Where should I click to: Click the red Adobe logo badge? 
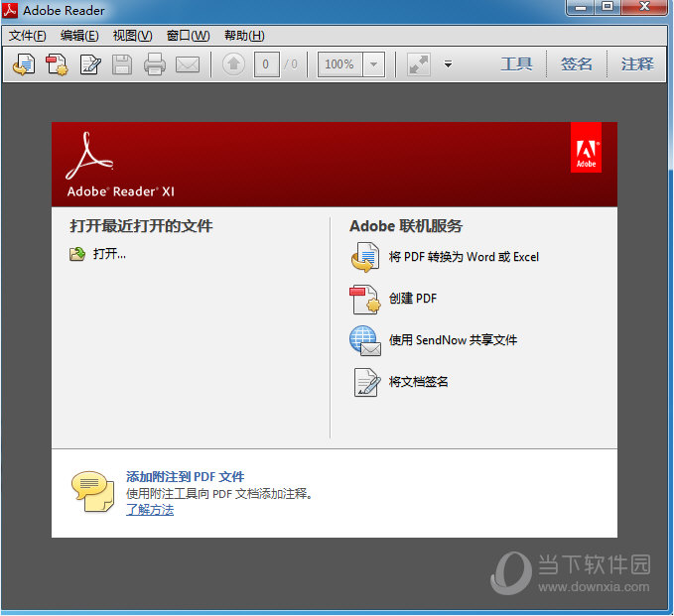tap(586, 148)
